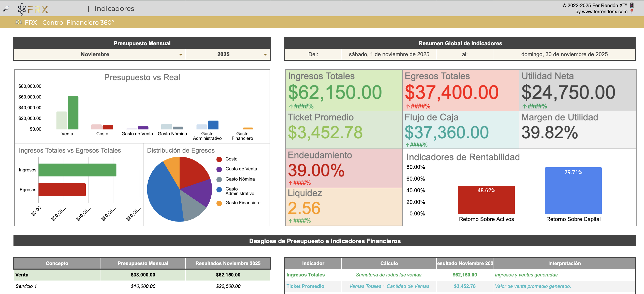Open the 2025 year dropdown
The image size is (644, 294).
click(265, 54)
